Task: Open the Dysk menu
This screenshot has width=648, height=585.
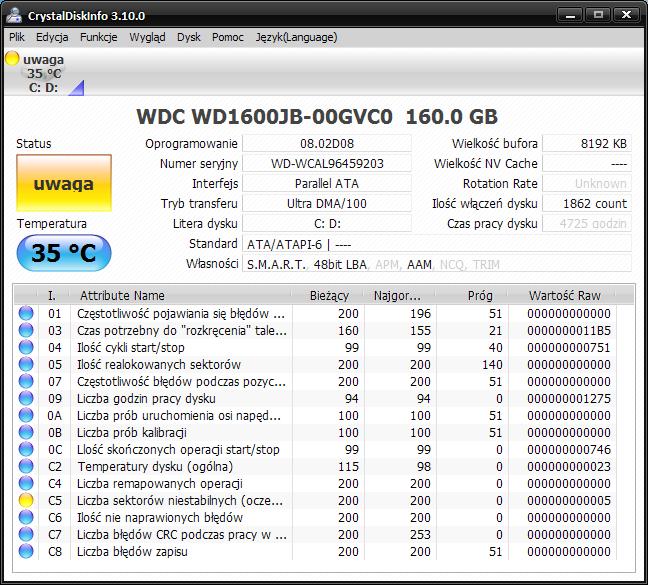Action: point(188,37)
